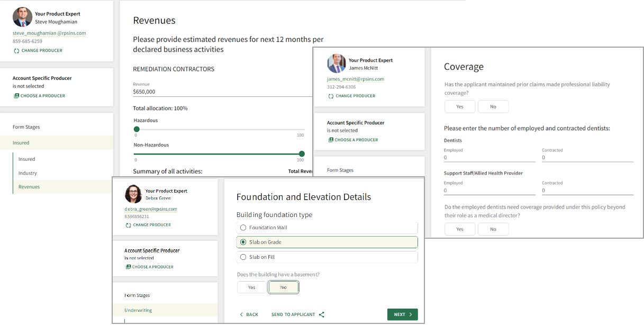Screen dimensions: 644x325
Task: Choose No for medical director coverage question
Action: point(493,229)
